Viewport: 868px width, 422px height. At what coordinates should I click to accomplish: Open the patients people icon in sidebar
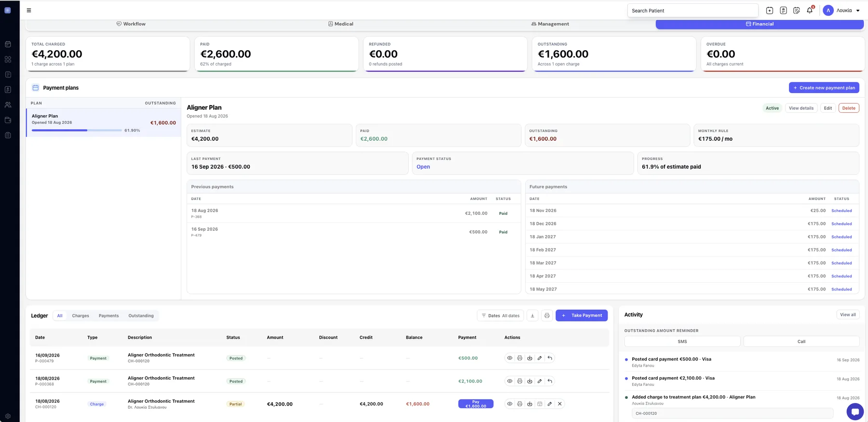click(8, 105)
